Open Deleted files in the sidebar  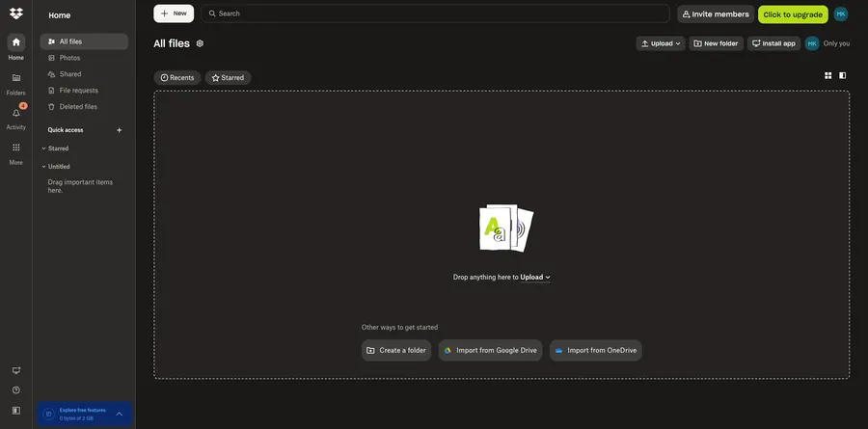(77, 107)
